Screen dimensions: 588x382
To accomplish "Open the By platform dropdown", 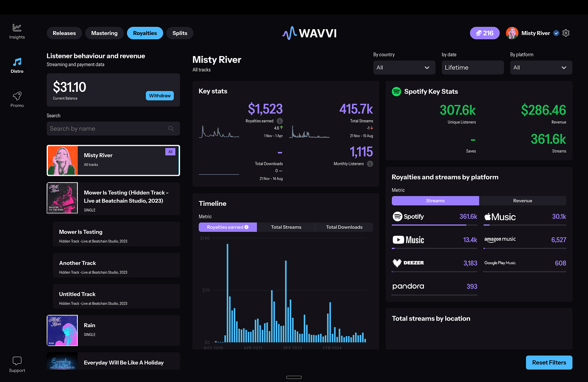I will 541,68.
